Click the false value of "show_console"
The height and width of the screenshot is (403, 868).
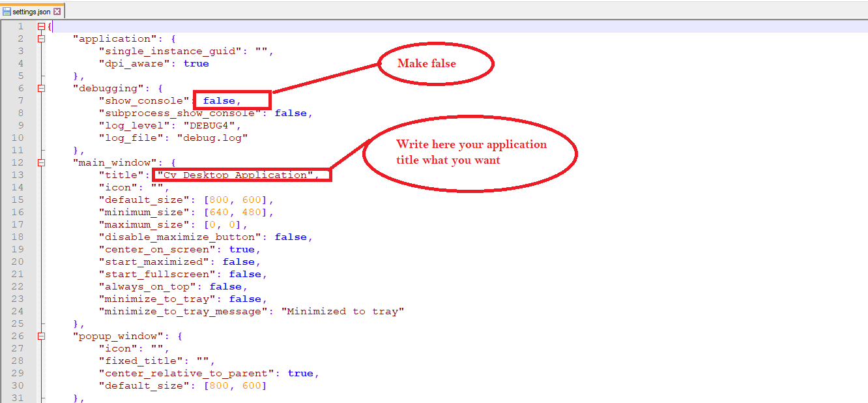pos(219,101)
